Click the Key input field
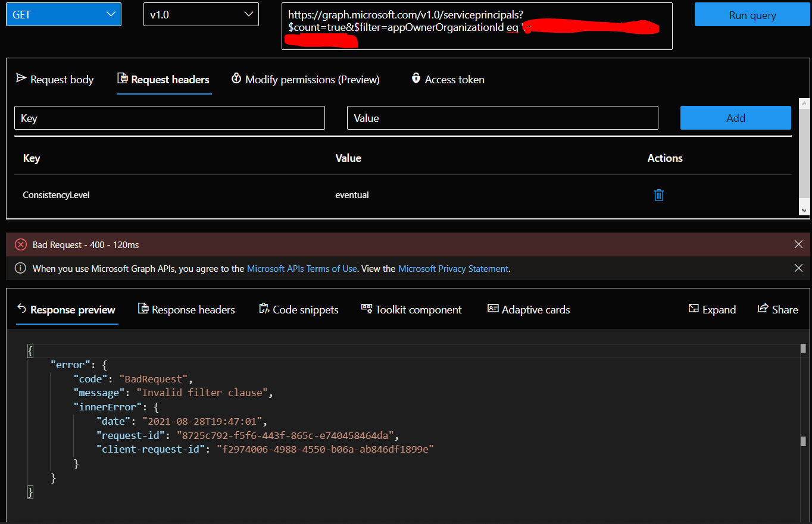The width and height of the screenshot is (812, 524). click(x=169, y=118)
